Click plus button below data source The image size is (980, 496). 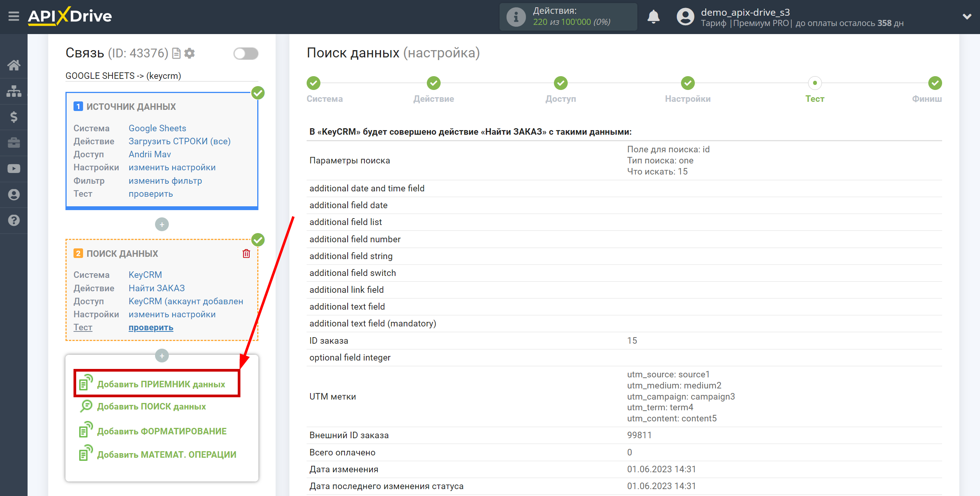click(x=162, y=224)
